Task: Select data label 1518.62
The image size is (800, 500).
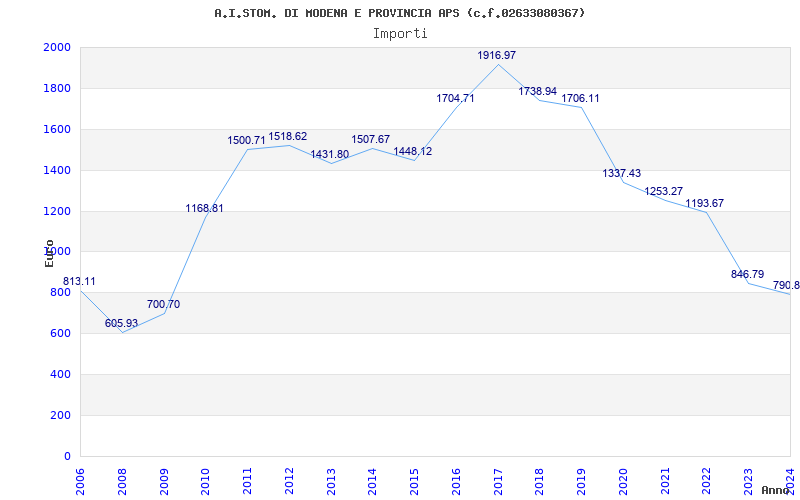Action: tap(288, 137)
